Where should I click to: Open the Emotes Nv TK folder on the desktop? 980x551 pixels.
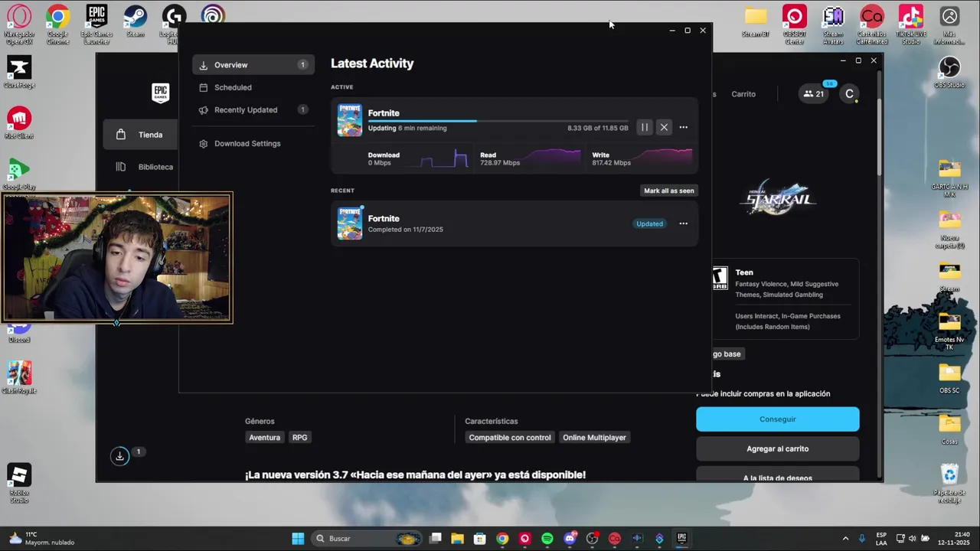click(949, 331)
